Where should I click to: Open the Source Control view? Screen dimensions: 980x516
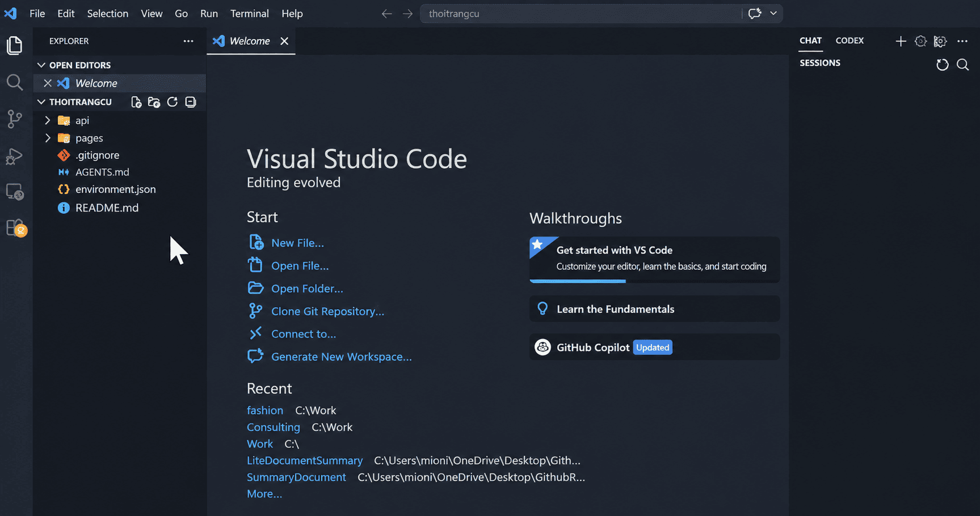[15, 119]
